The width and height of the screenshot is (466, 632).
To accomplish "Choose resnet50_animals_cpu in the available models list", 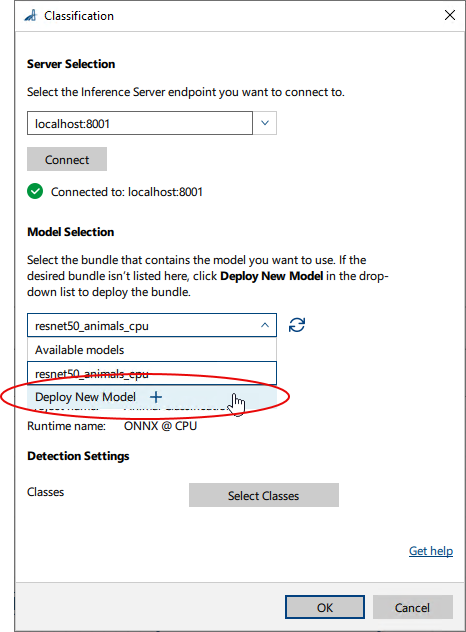I will pos(152,373).
